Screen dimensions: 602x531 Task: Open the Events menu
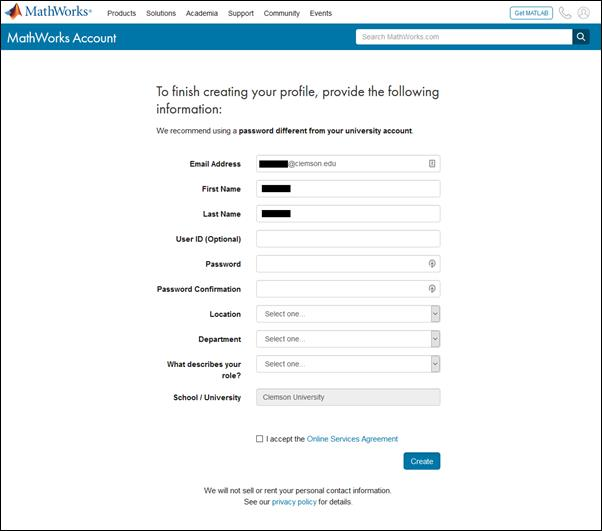[321, 13]
